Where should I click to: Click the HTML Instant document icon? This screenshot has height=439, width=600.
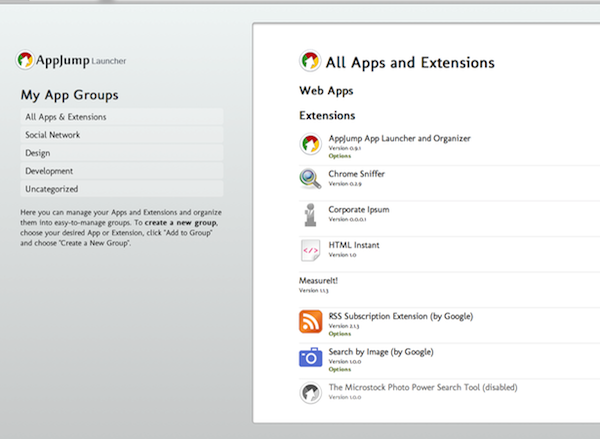tap(311, 250)
